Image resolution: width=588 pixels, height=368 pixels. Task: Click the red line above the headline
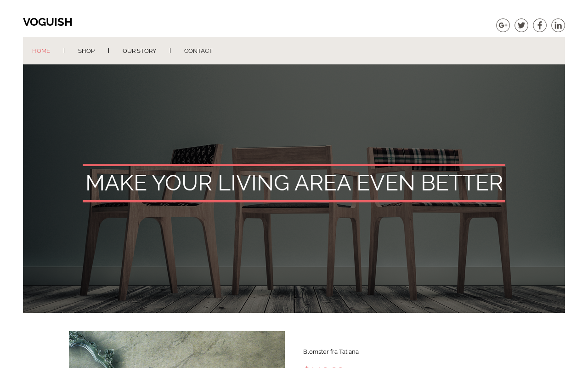pyautogui.click(x=294, y=165)
